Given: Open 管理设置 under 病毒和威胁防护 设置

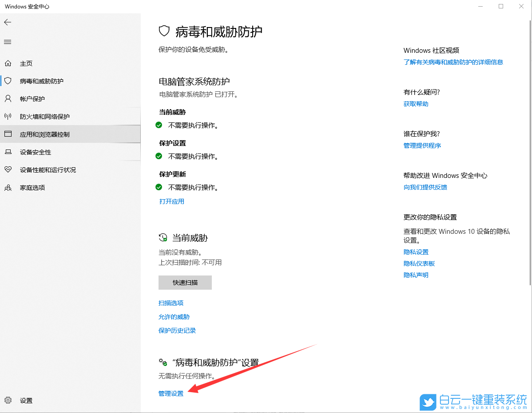Looking at the screenshot, I should point(171,393).
